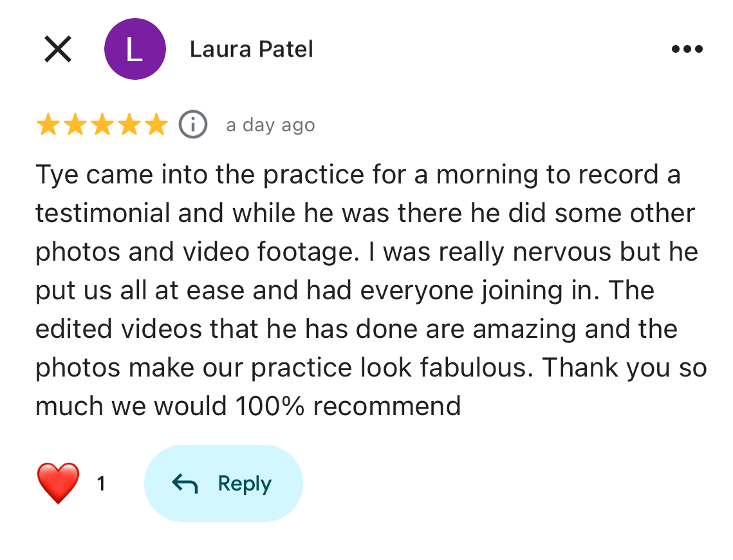Screen dimensions: 733x560
Task: Click the 'a day ago' timestamp
Action: [x=270, y=125]
